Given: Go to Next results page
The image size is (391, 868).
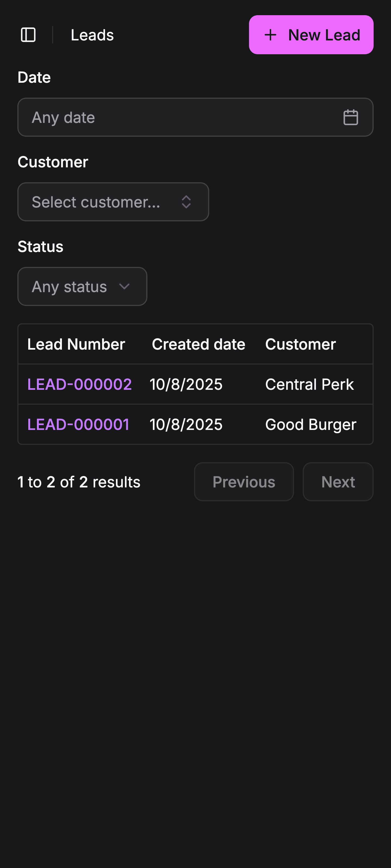Looking at the screenshot, I should (x=338, y=482).
